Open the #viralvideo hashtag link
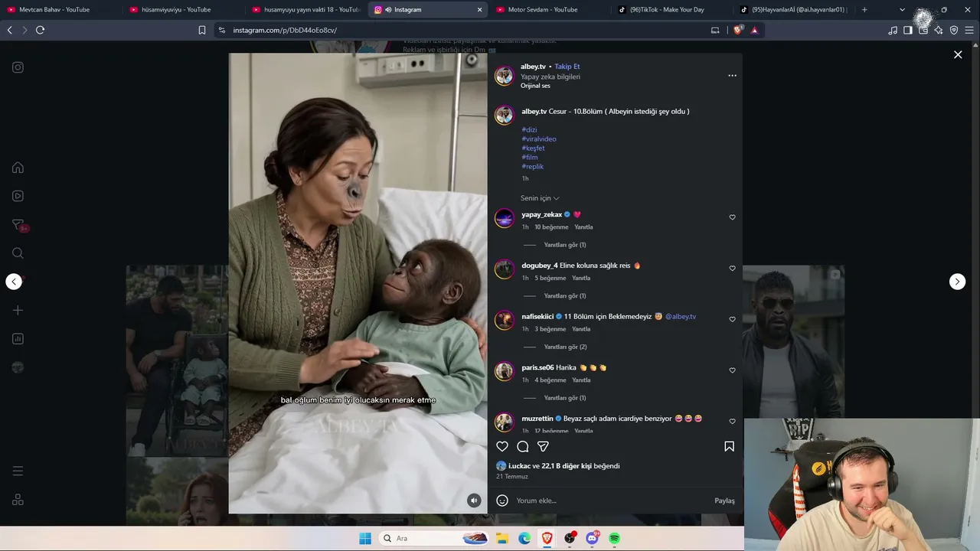 click(x=539, y=139)
